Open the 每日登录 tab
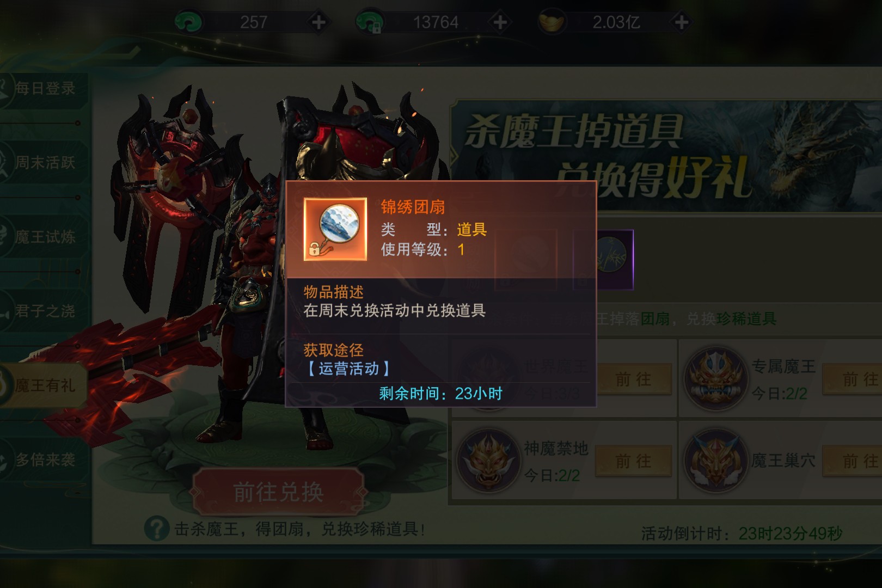The image size is (882, 588). click(44, 89)
